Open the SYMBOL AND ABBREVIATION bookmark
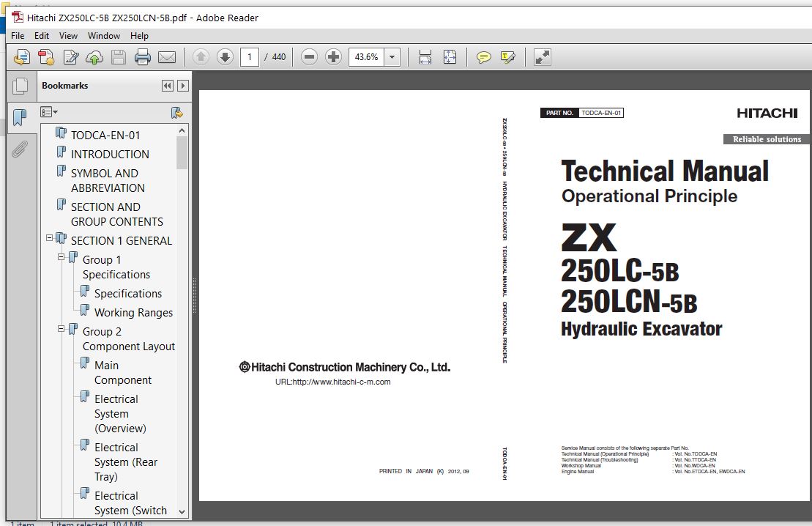Viewport: 812px width, 526px height. (108, 180)
